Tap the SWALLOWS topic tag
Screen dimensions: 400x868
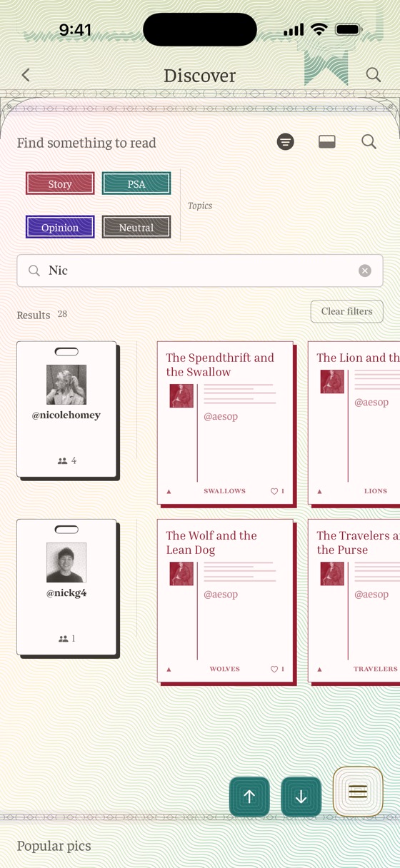click(x=224, y=491)
